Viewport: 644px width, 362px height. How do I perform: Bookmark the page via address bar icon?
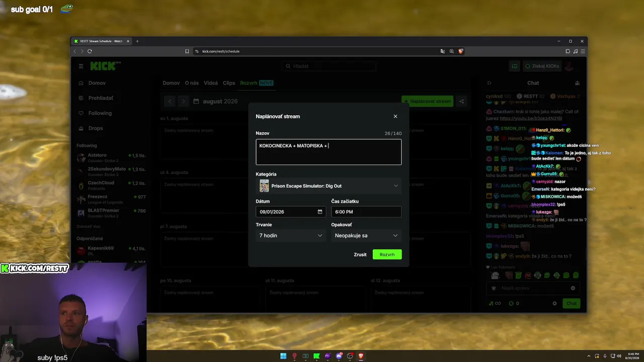(x=187, y=51)
